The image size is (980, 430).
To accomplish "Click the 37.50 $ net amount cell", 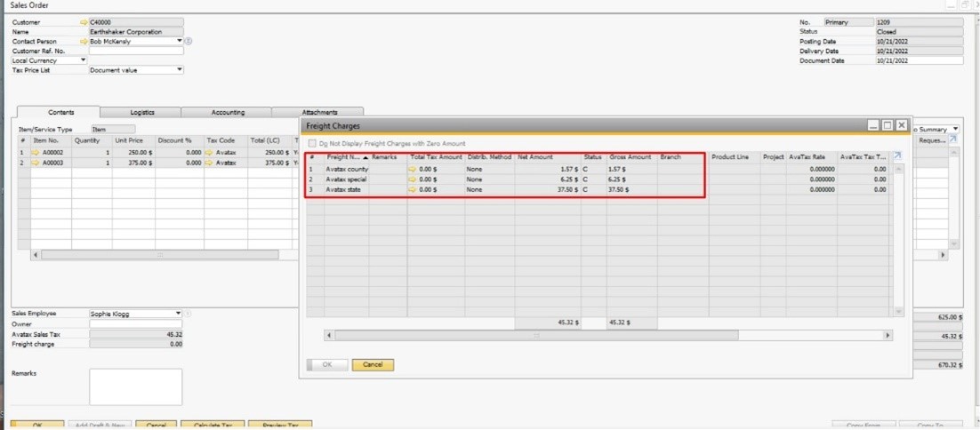I will pyautogui.click(x=548, y=189).
